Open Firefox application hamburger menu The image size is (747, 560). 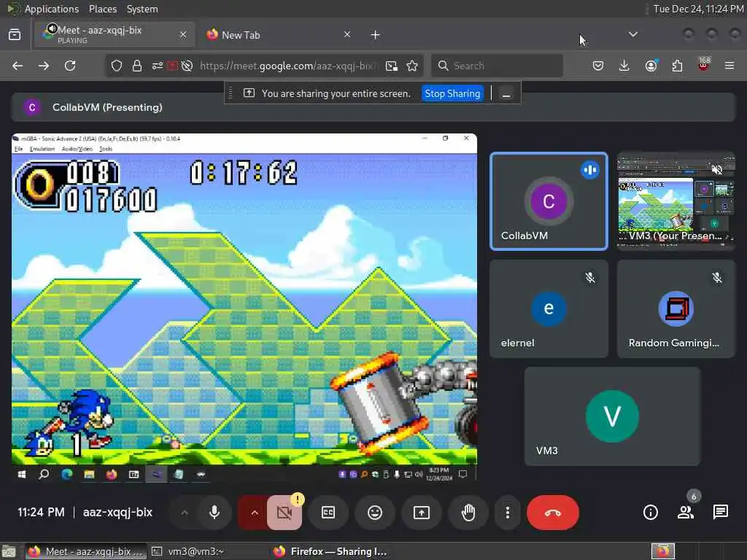(x=729, y=66)
